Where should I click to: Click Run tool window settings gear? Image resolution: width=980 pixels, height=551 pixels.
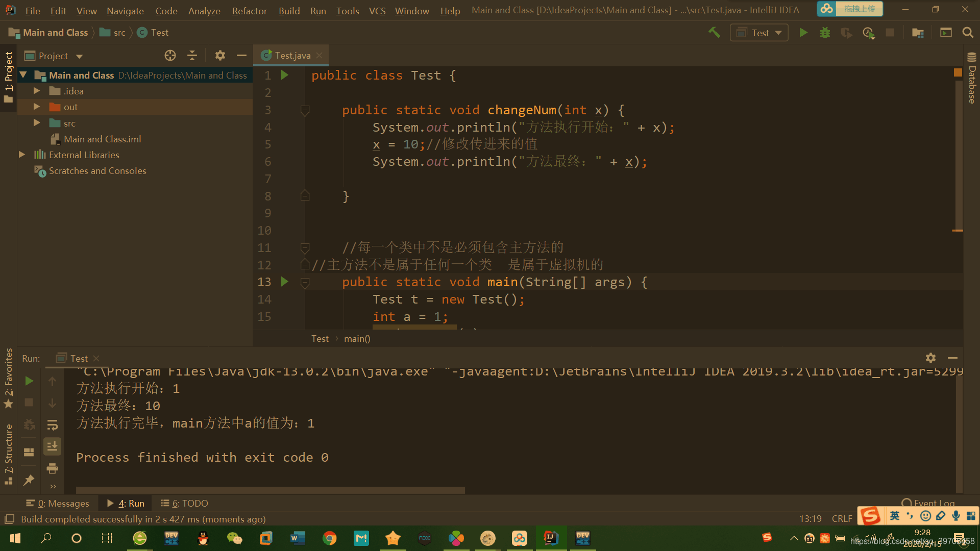(x=930, y=358)
